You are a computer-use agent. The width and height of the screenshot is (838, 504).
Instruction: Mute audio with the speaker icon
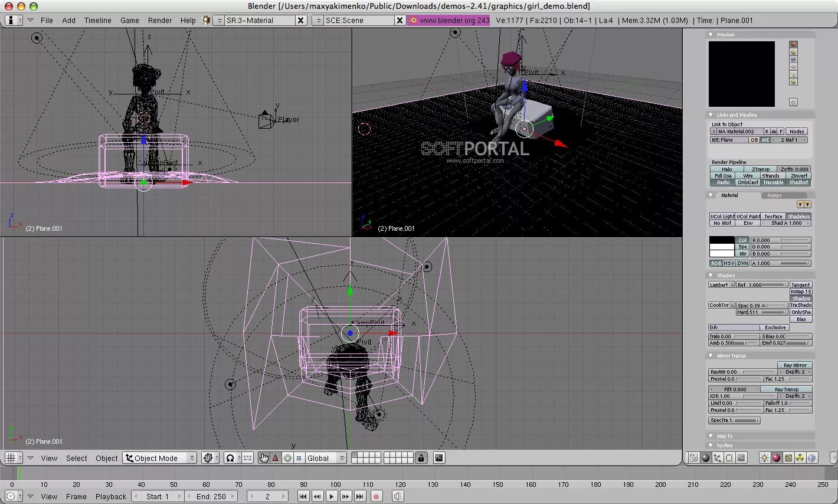pyautogui.click(x=398, y=496)
